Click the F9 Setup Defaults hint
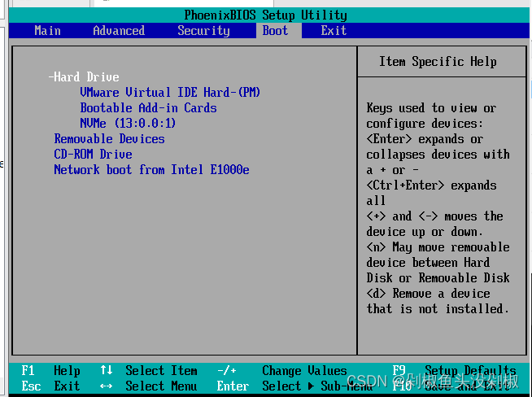532x397 pixels. click(454, 370)
